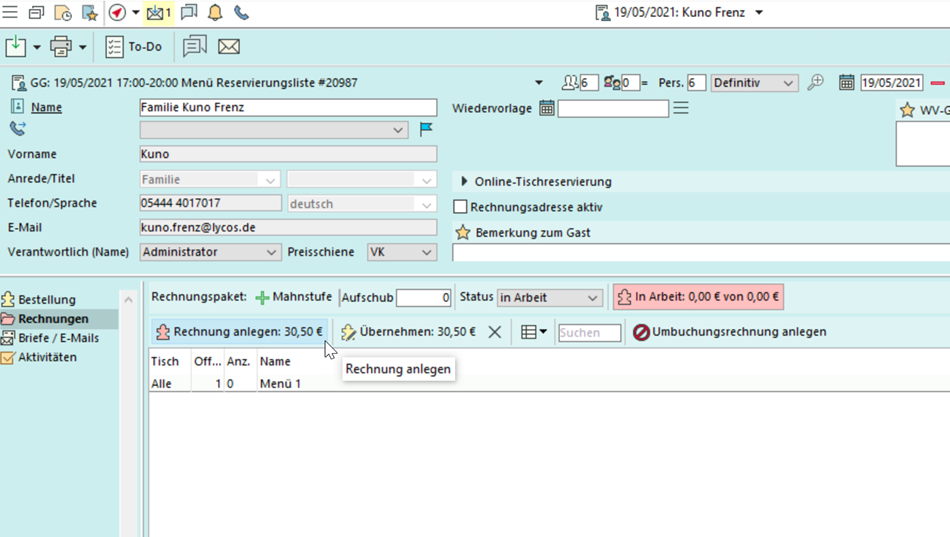Select Bestellung in the left sidebar
The height and width of the screenshot is (537, 950).
(x=46, y=300)
